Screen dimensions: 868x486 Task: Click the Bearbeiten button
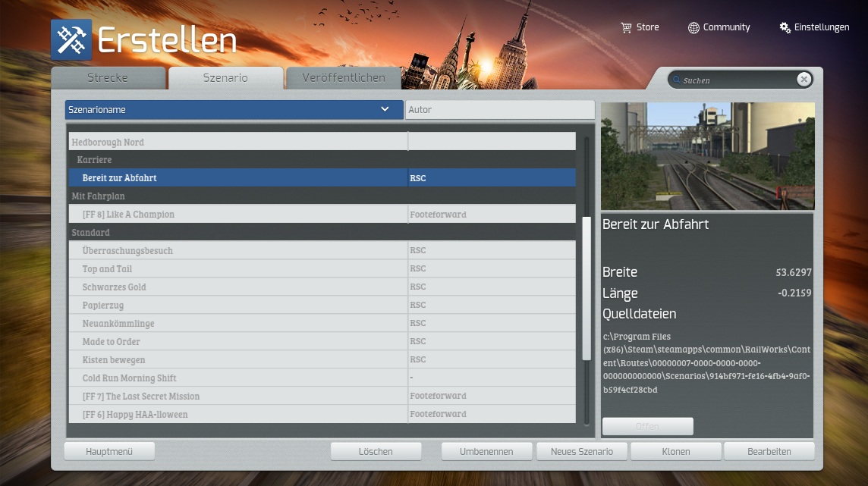[x=769, y=451]
